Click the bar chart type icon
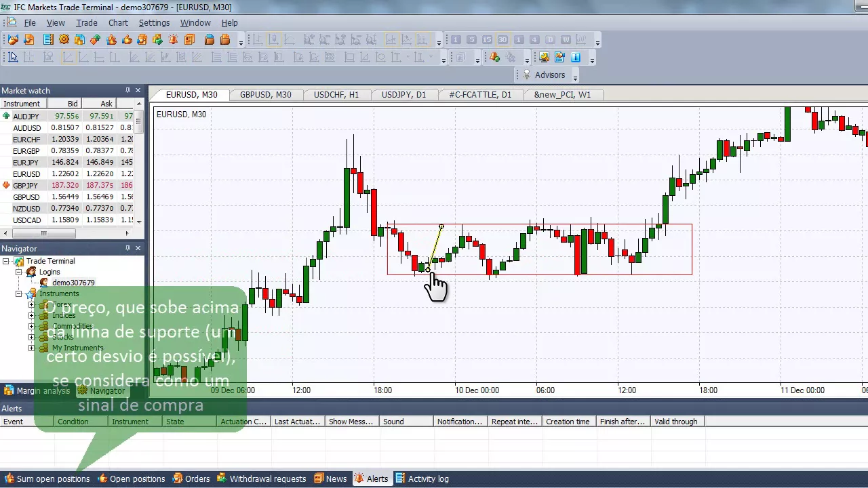Viewport: 868px width, 488px height. coord(258,40)
